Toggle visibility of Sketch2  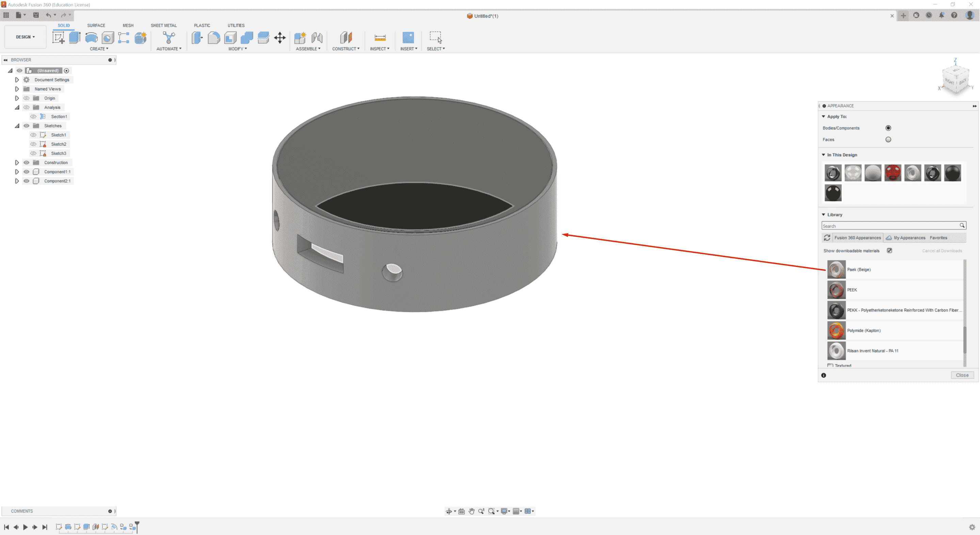[x=33, y=144]
